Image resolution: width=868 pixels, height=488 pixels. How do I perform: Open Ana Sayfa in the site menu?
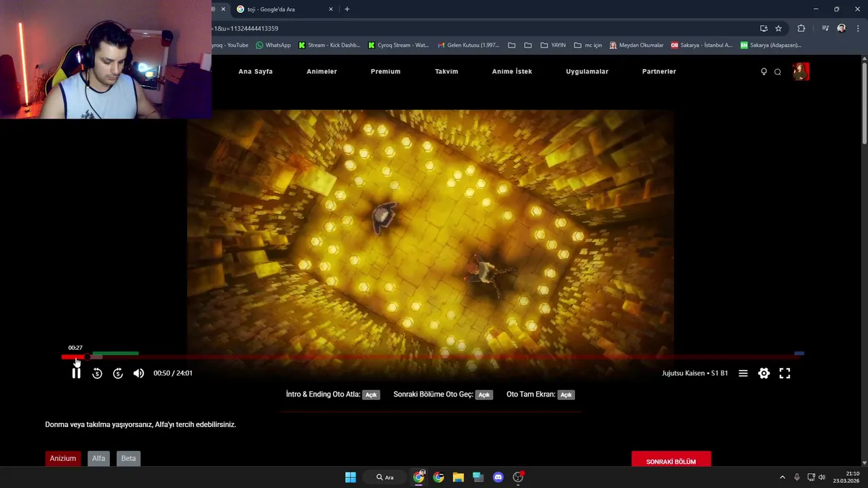pyautogui.click(x=256, y=71)
